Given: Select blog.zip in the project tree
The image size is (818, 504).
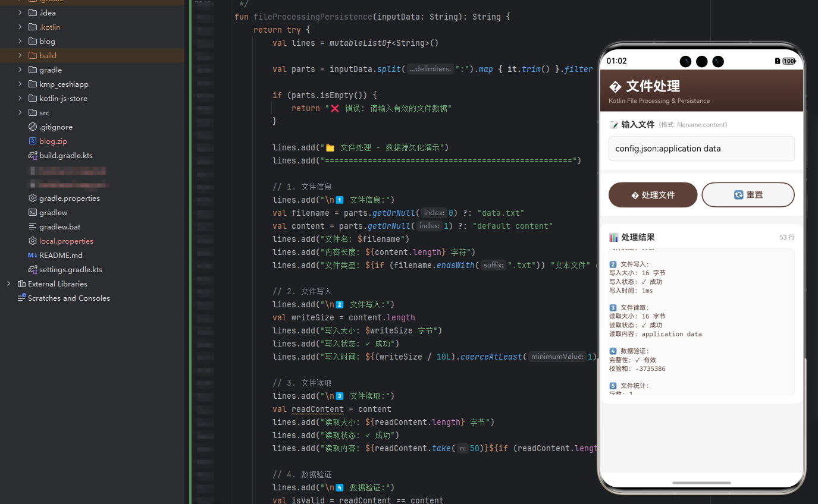Looking at the screenshot, I should (53, 141).
